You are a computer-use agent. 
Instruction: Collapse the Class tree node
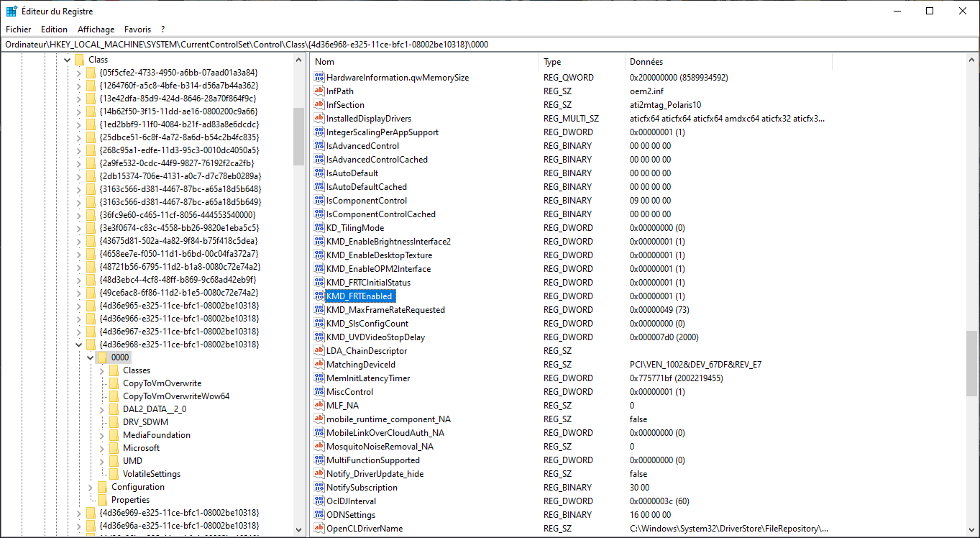(68, 60)
